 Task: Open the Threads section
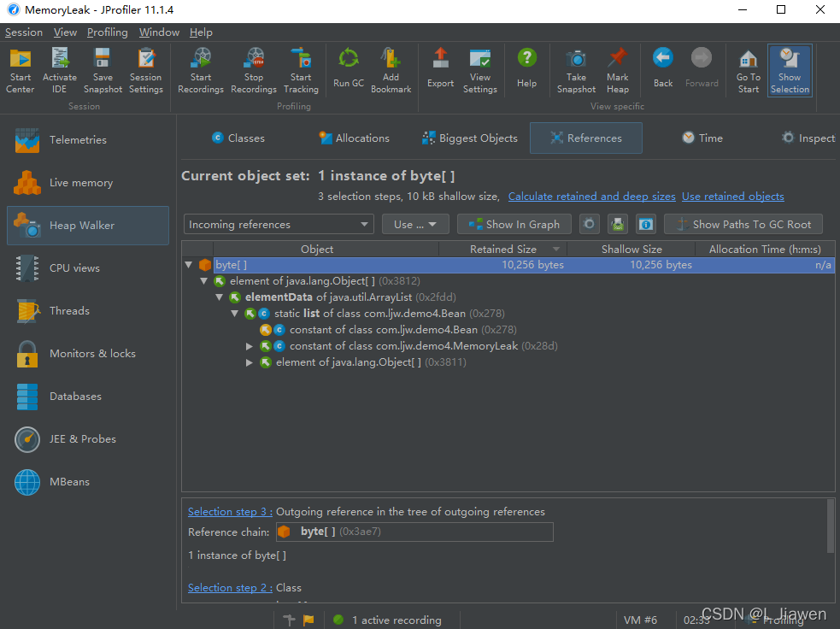(88, 311)
